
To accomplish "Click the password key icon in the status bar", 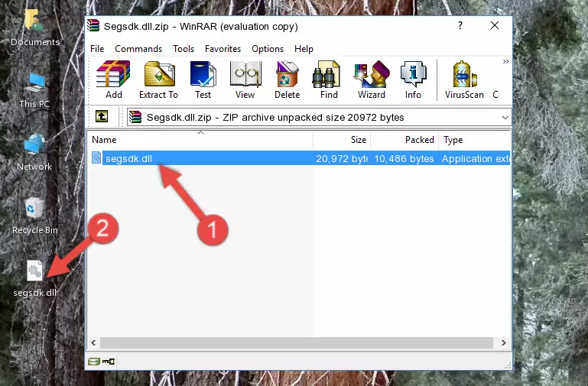I will tap(109, 362).
